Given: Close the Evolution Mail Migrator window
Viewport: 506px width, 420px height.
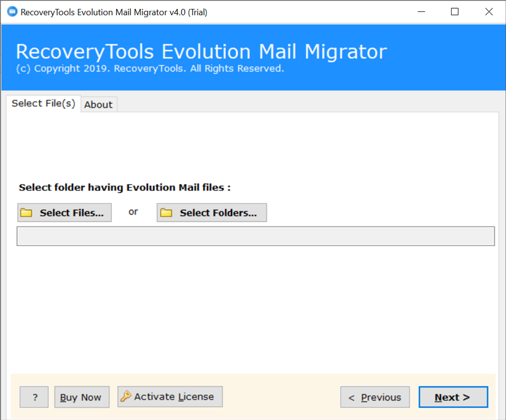Looking at the screenshot, I should tap(489, 12).
